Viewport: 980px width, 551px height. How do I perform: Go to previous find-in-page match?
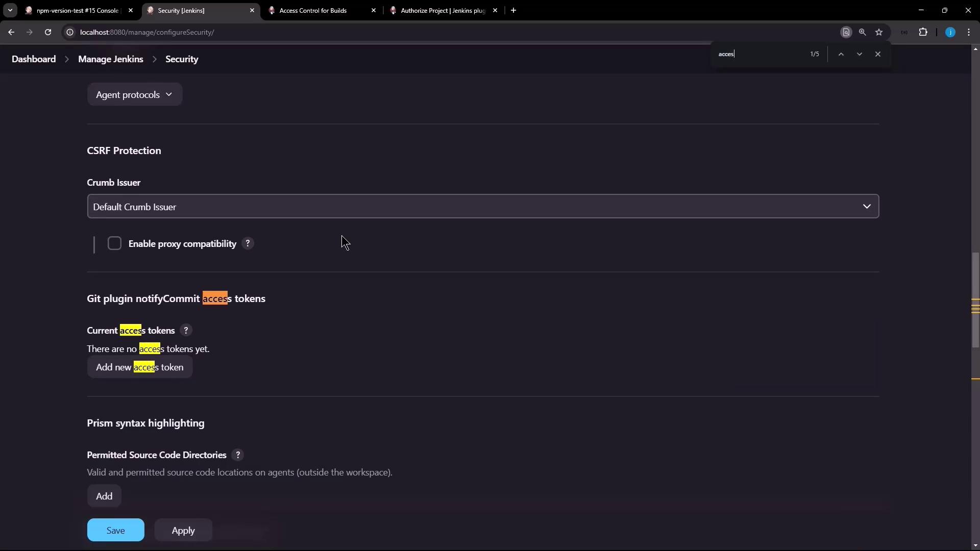pyautogui.click(x=841, y=54)
